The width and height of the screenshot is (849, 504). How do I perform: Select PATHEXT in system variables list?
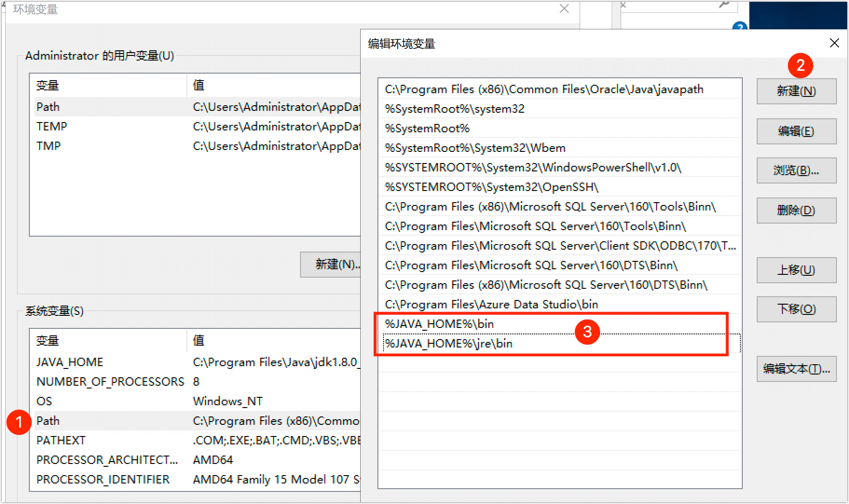click(61, 441)
